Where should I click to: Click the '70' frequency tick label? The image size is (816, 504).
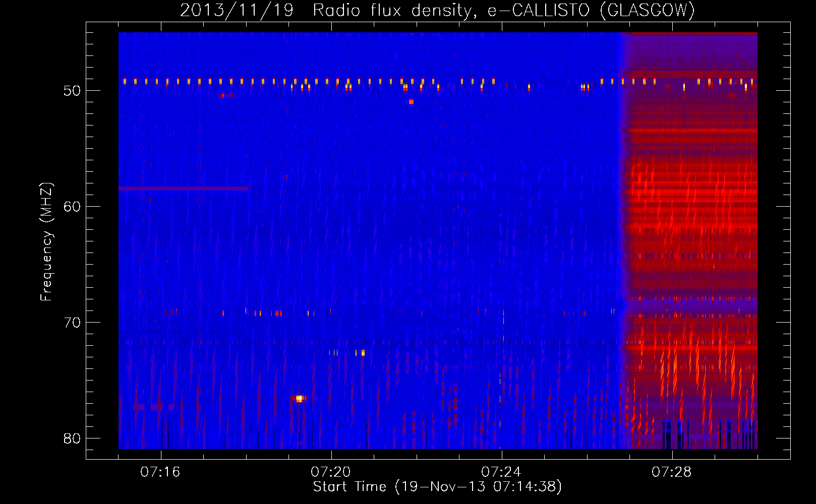tap(72, 323)
